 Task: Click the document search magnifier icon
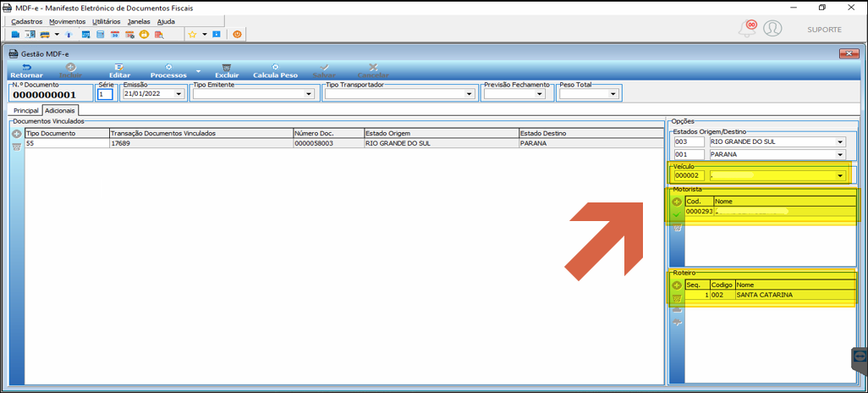click(x=159, y=35)
